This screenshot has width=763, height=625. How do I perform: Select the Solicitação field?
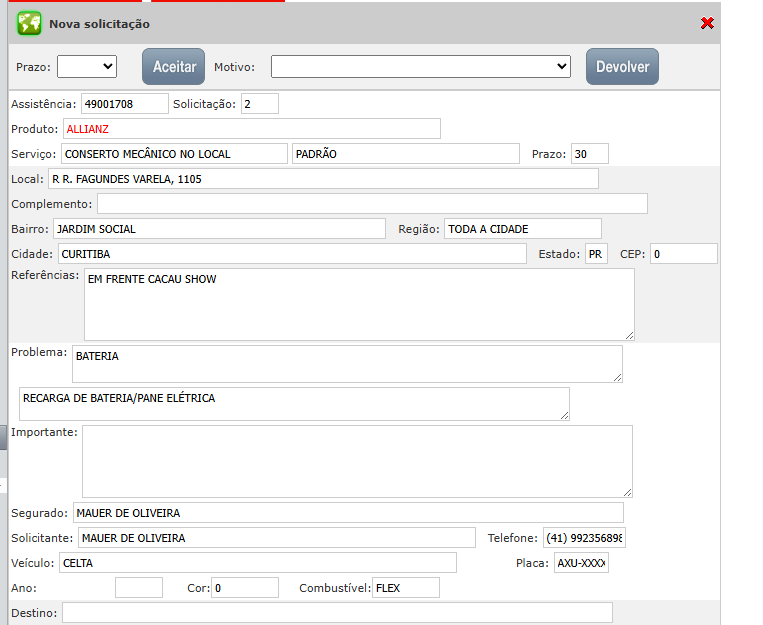[x=259, y=104]
